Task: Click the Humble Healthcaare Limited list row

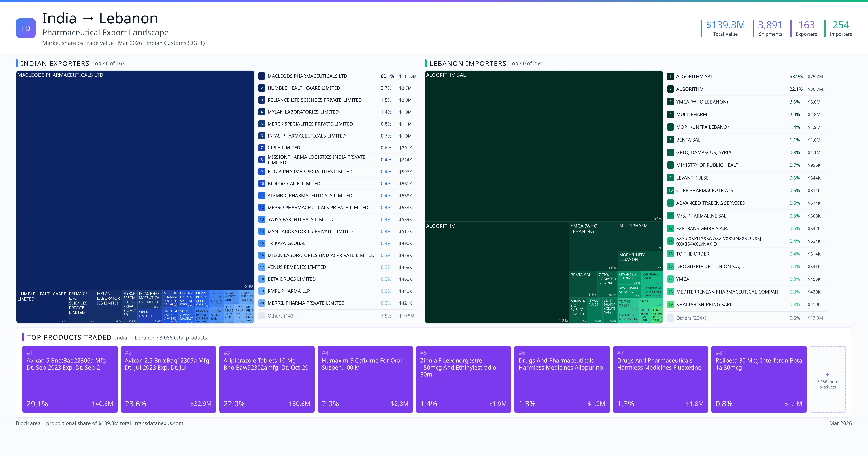Action: tap(304, 88)
